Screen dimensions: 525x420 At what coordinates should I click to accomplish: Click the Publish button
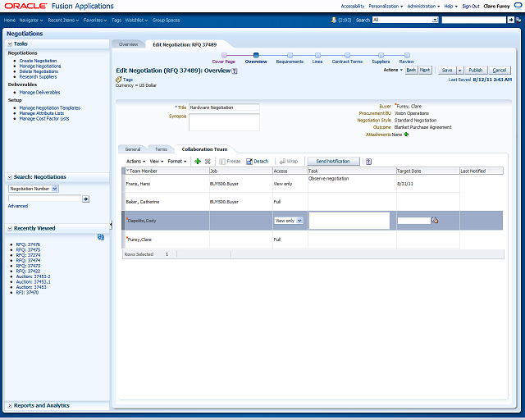(x=476, y=71)
